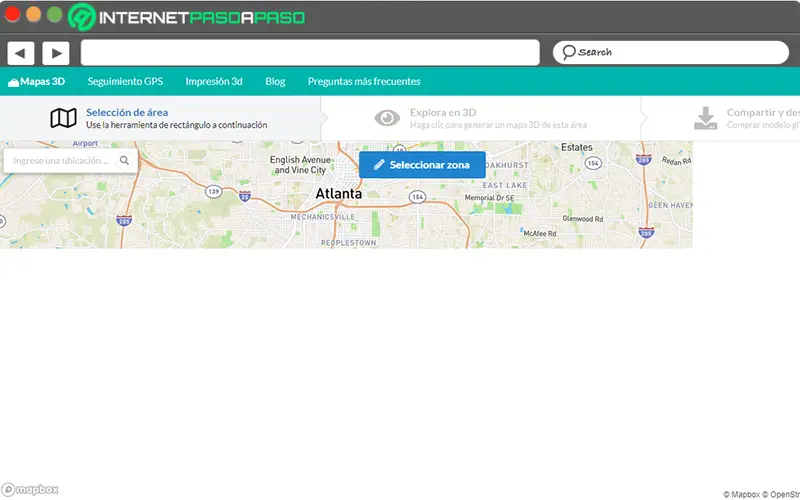Image resolution: width=800 pixels, height=500 pixels.
Task: Click the Interstate 20 shield on map
Action: pos(245,196)
